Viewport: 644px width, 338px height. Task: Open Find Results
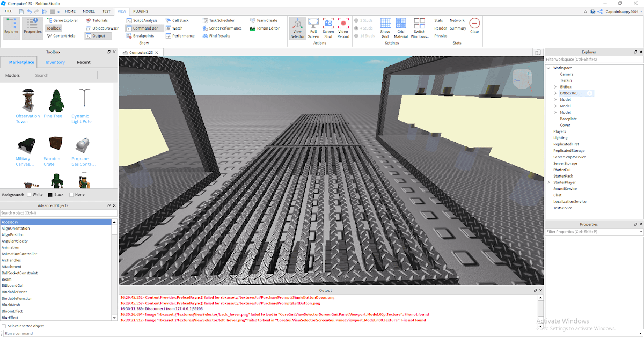216,36
